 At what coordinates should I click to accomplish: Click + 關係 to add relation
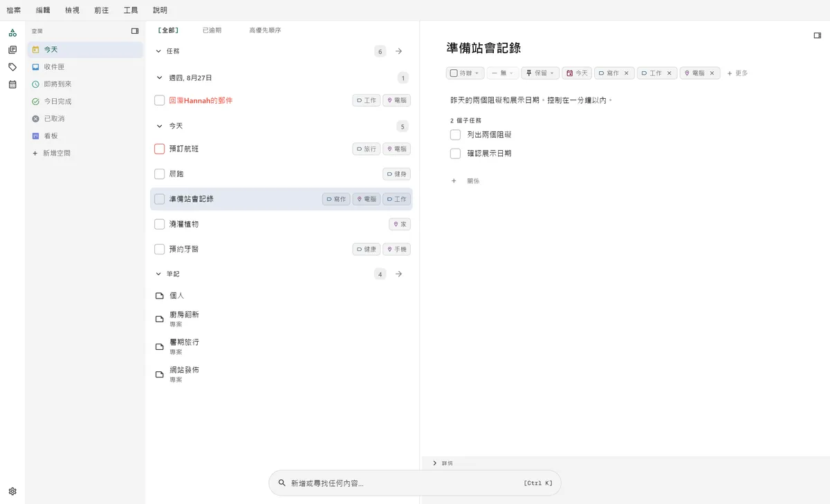click(465, 181)
